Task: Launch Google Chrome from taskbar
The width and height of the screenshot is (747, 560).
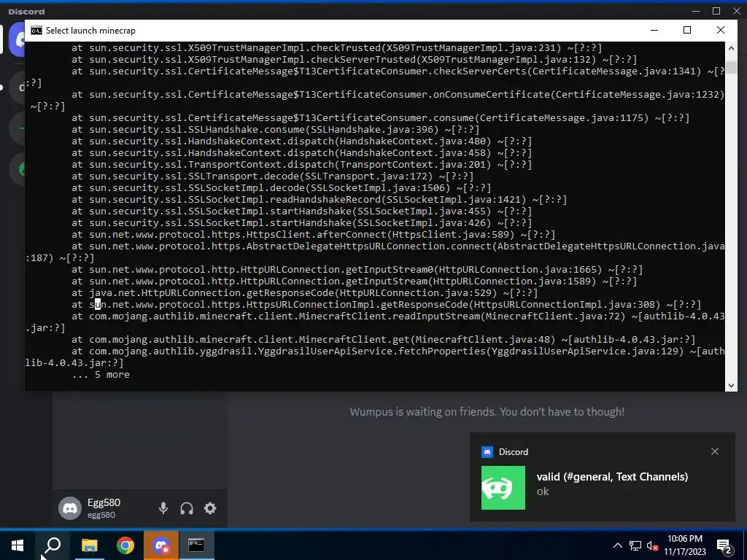Action: (125, 545)
